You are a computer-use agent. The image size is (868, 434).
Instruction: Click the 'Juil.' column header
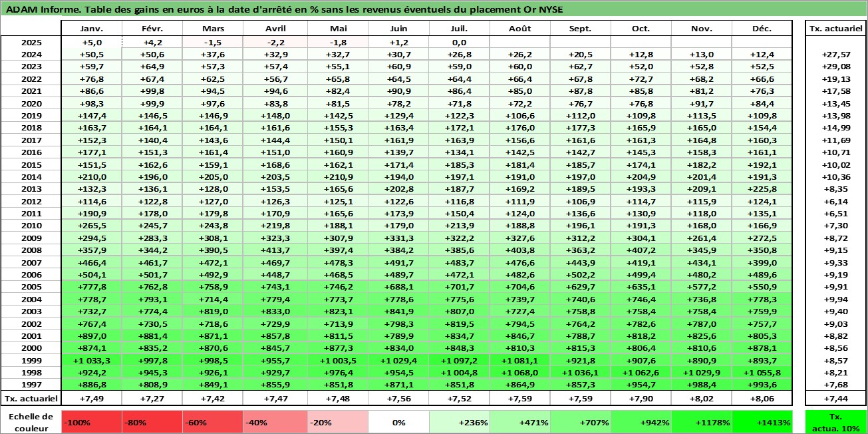pos(459,29)
